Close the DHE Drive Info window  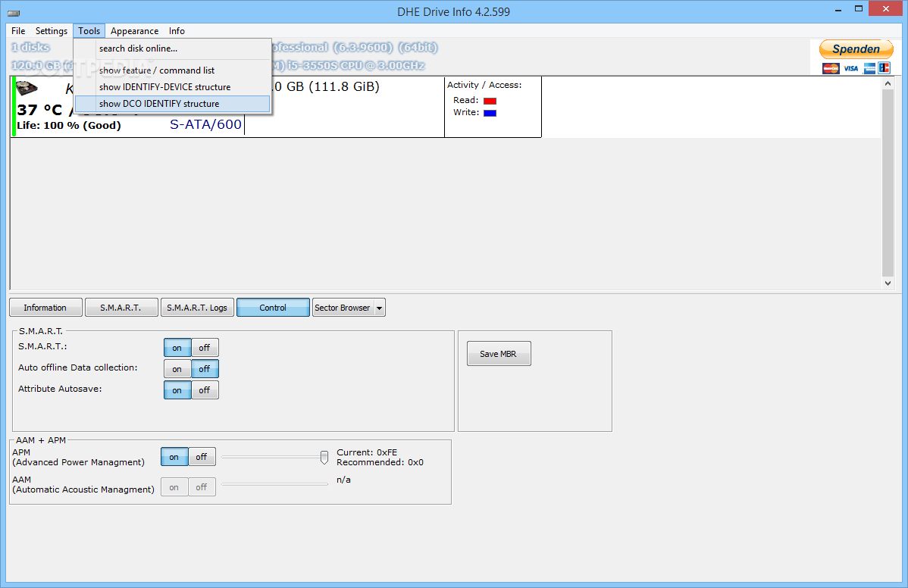tap(886, 8)
